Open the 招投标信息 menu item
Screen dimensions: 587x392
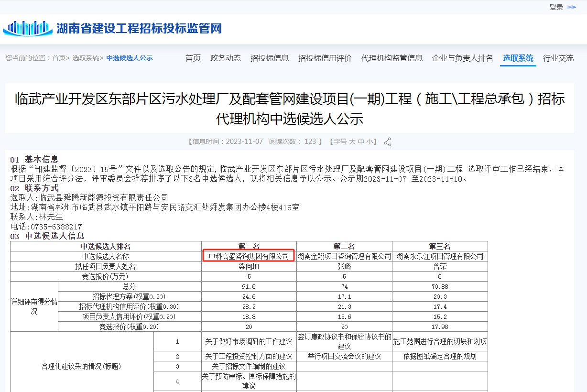(270, 58)
